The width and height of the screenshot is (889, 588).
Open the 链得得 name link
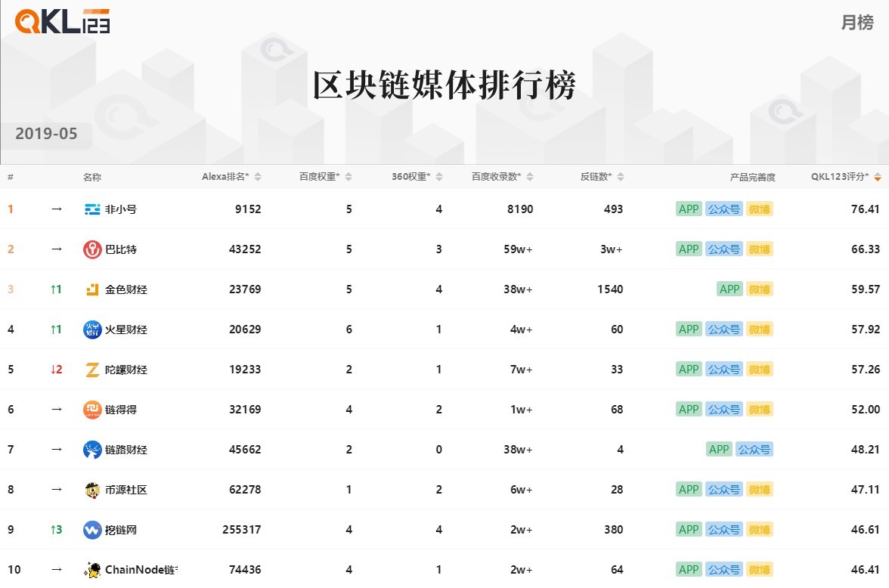pyautogui.click(x=121, y=410)
